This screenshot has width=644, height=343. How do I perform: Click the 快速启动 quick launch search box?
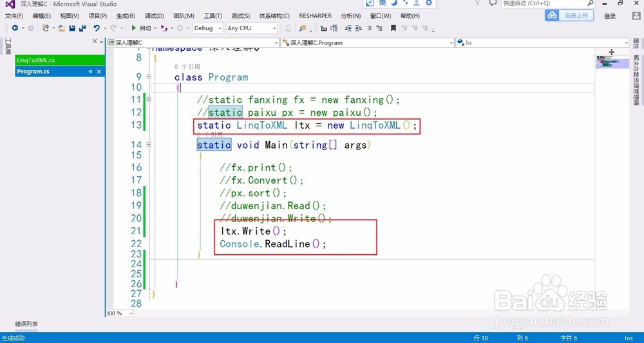coord(548,3)
